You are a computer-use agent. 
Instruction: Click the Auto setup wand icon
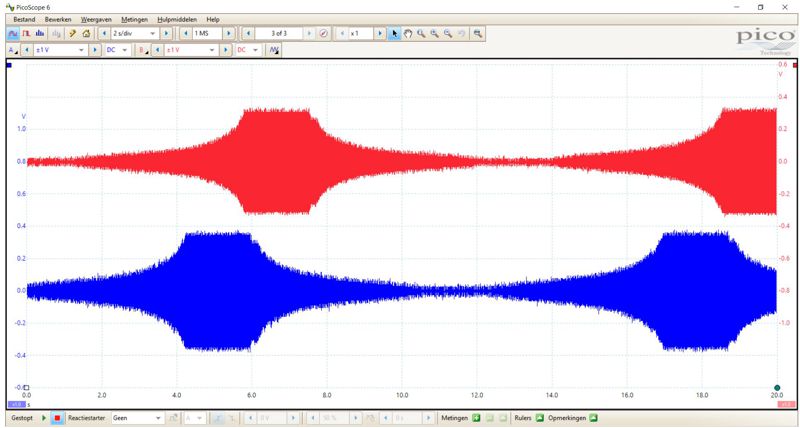(73, 34)
